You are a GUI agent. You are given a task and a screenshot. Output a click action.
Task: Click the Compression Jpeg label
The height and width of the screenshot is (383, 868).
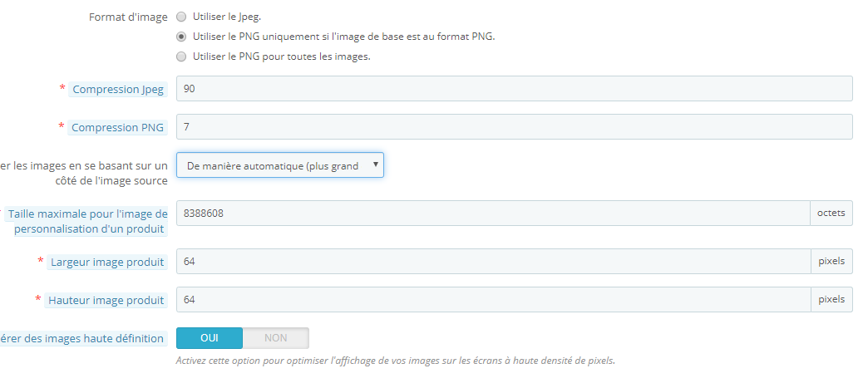[x=118, y=89]
